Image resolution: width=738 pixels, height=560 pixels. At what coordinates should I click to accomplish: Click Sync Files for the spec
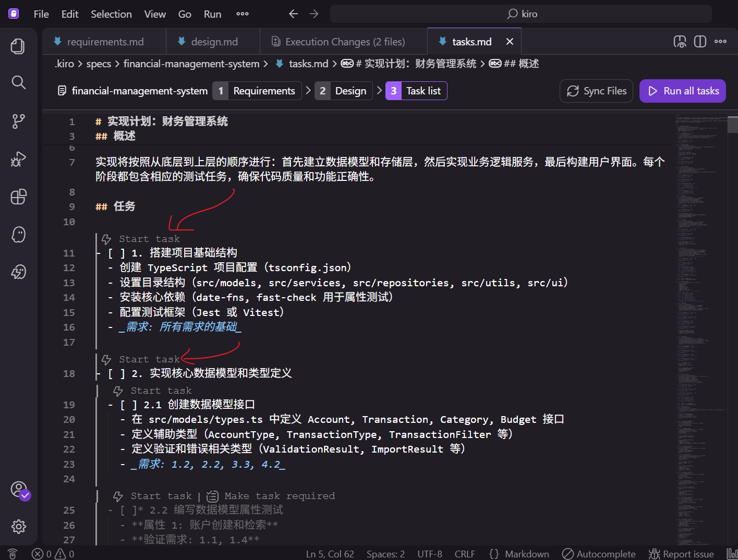point(596,91)
